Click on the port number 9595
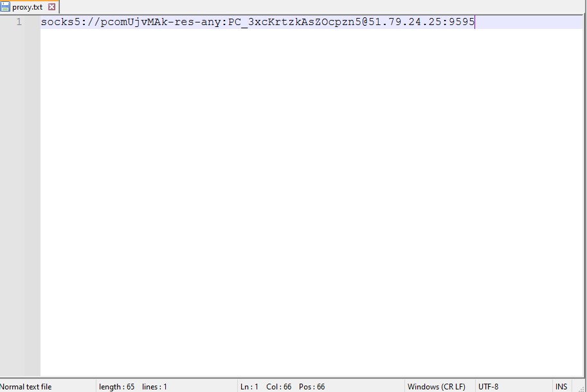The height and width of the screenshot is (392, 587). tap(462, 22)
